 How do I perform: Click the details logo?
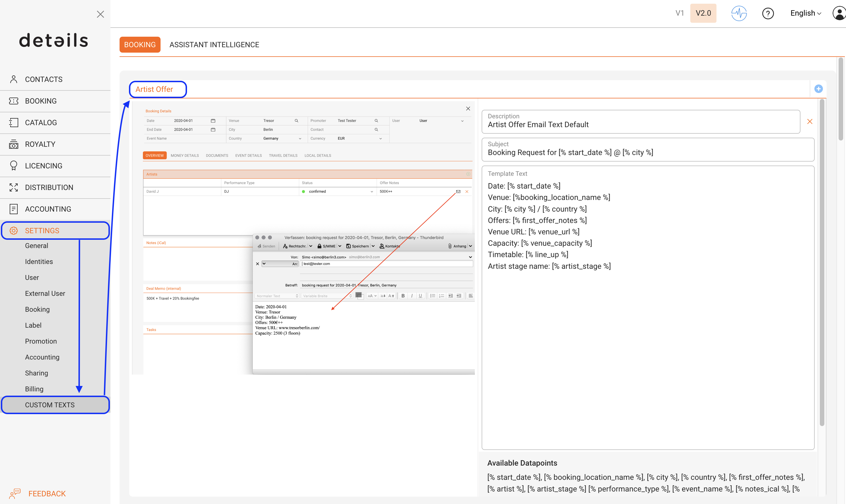click(54, 40)
